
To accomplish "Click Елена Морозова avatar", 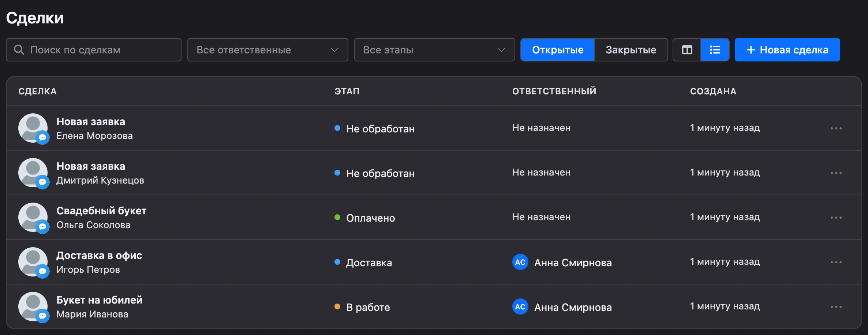I will coord(33,128).
